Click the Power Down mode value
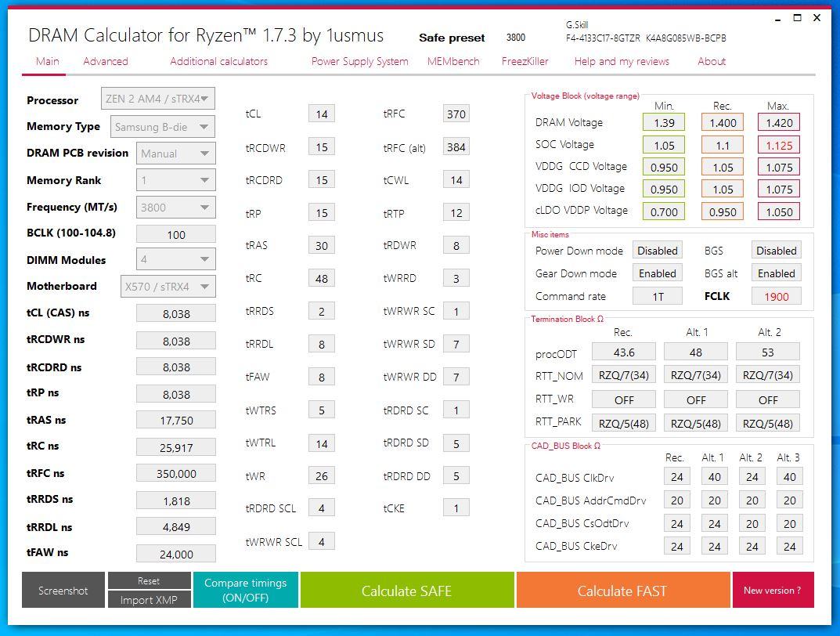Viewport: 840px width, 636px height. (x=658, y=250)
